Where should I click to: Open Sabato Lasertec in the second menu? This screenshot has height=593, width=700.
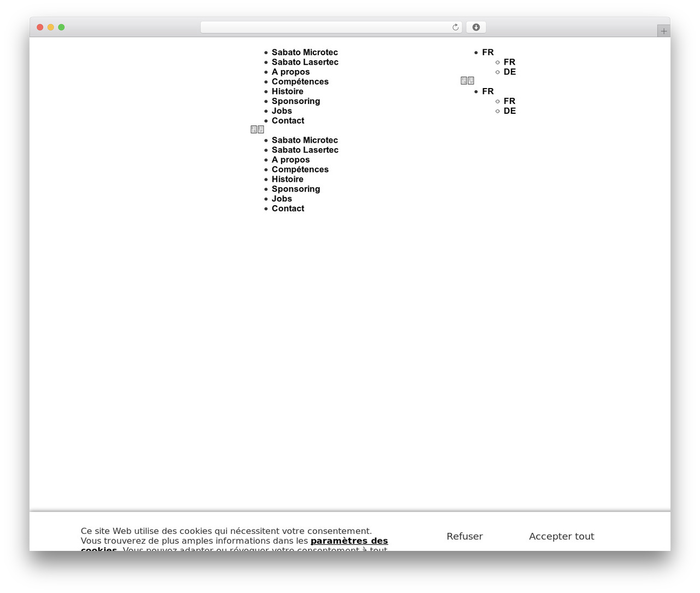(305, 150)
